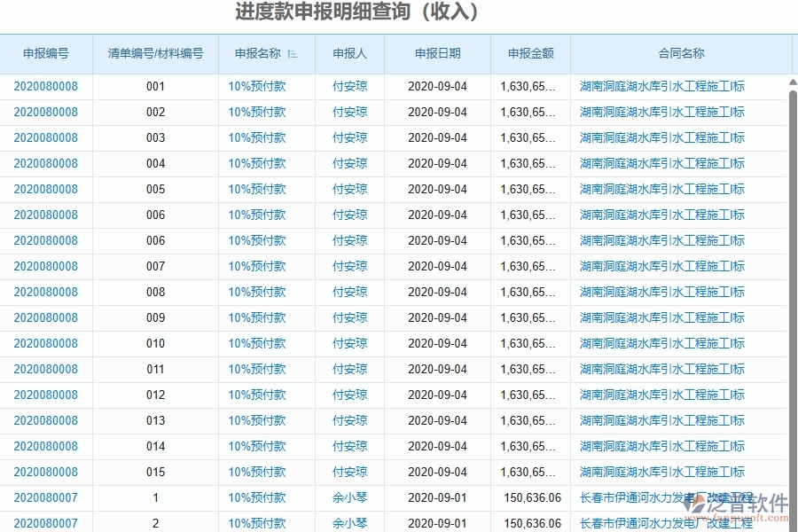
Task: Click the scrollbar up arrow on the right
Action: (x=791, y=82)
